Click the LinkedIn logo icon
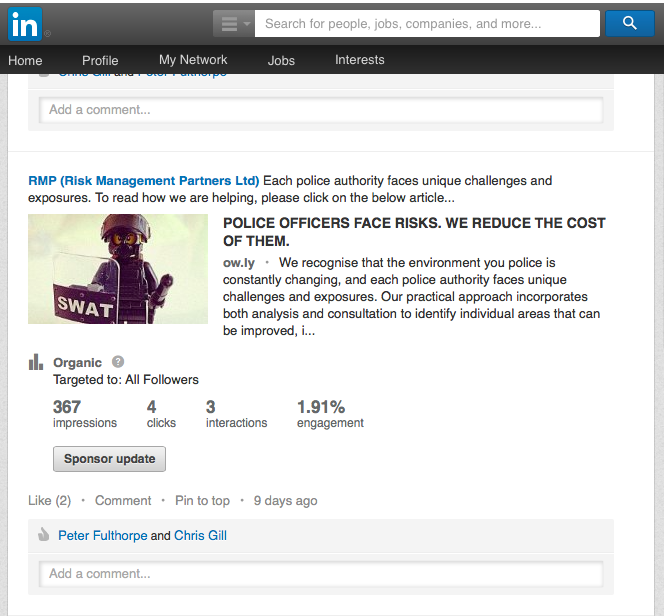 pyautogui.click(x=25, y=24)
